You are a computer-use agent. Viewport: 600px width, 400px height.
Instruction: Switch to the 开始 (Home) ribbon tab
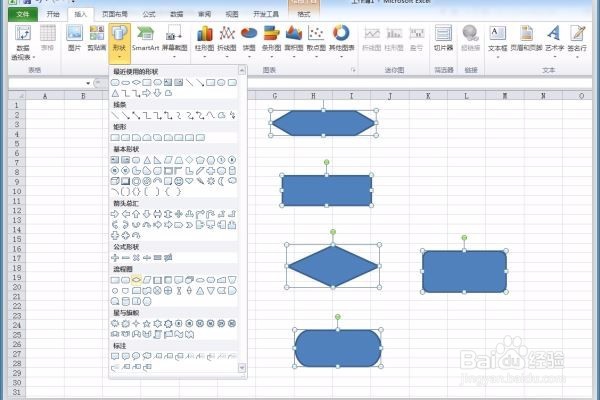pos(53,14)
